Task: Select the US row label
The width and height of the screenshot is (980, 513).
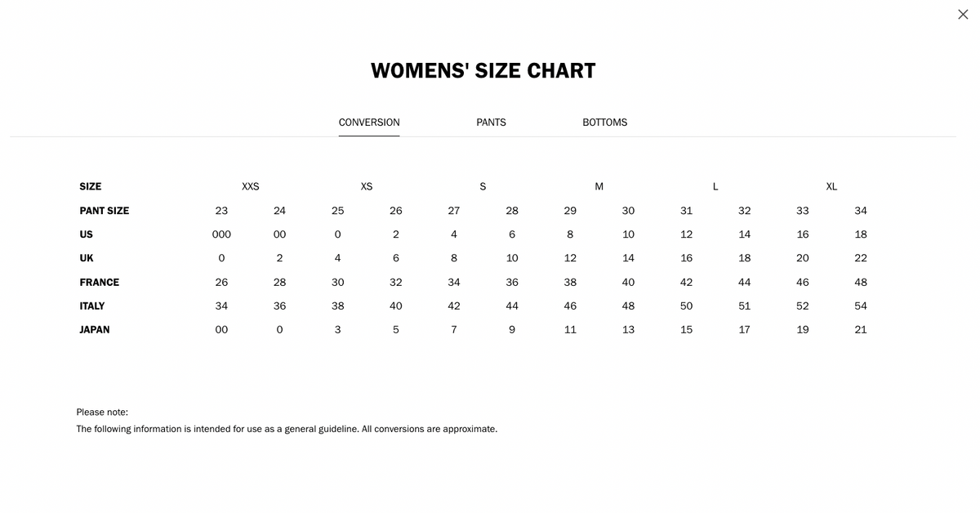Action: (x=86, y=234)
